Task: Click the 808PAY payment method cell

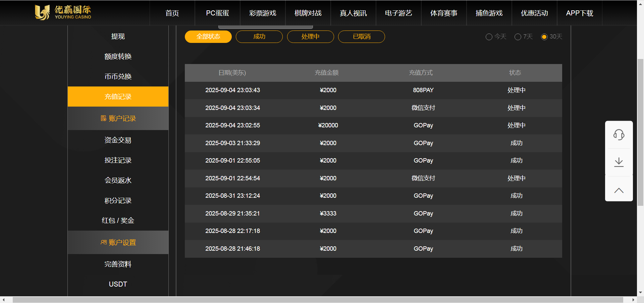Action: 423,90
